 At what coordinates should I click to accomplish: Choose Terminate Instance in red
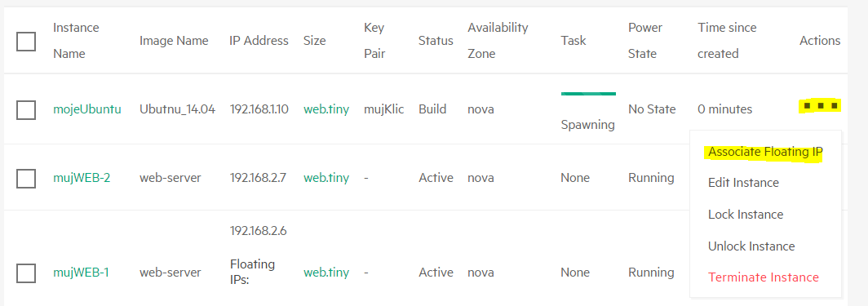764,277
